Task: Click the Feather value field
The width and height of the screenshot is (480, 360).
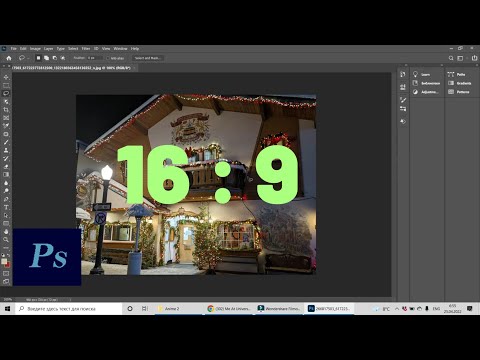Action: (x=95, y=58)
